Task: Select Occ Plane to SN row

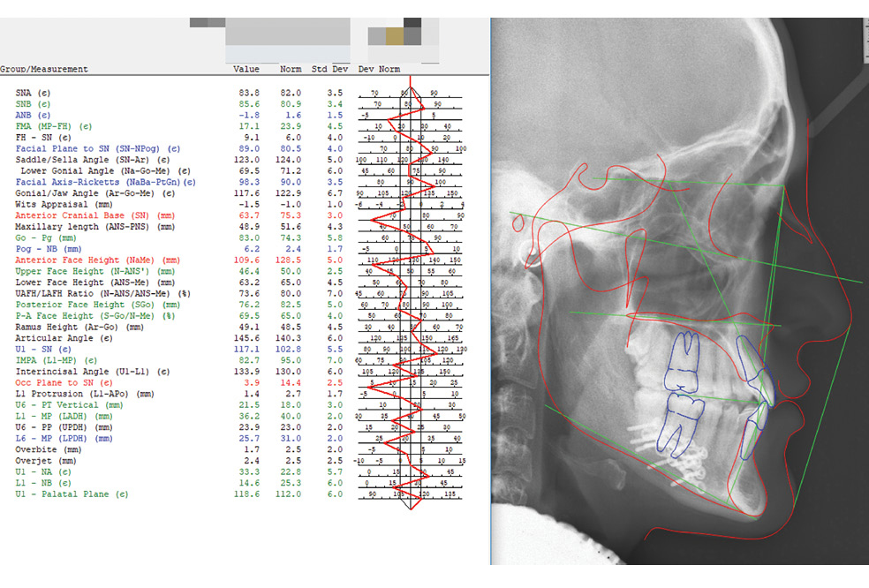Action: 64,383
